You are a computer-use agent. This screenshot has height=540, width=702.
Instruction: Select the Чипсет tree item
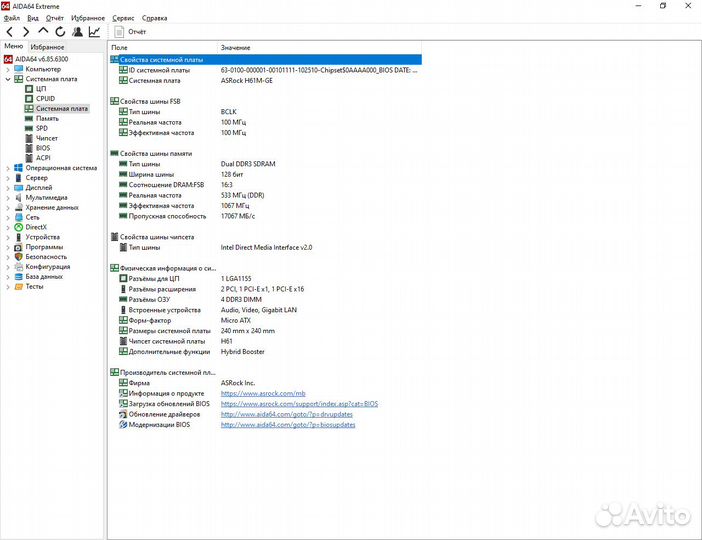[47, 138]
